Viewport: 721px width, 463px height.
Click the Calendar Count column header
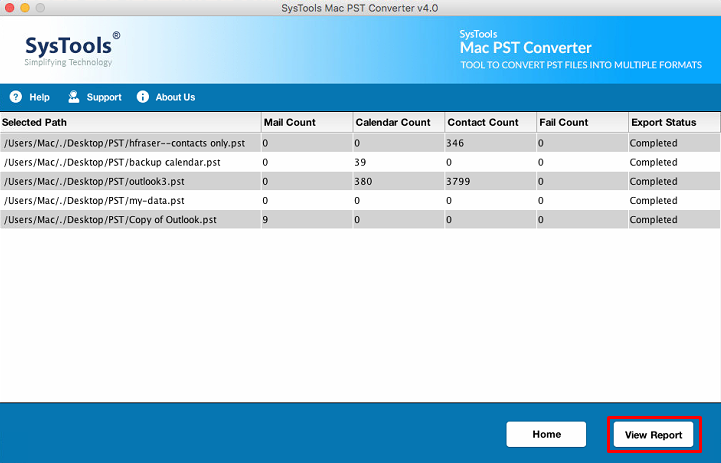coord(399,123)
